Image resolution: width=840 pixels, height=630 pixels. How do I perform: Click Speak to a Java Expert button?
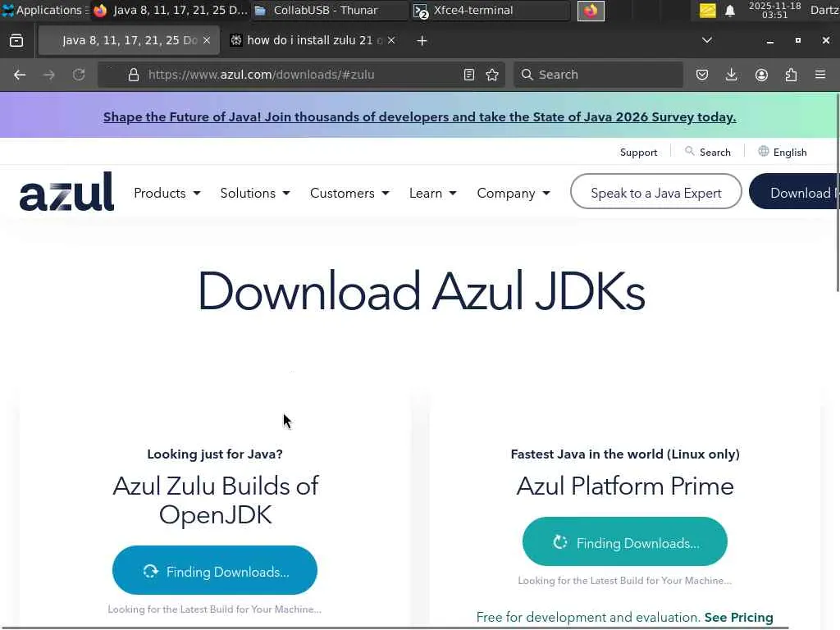tap(655, 191)
